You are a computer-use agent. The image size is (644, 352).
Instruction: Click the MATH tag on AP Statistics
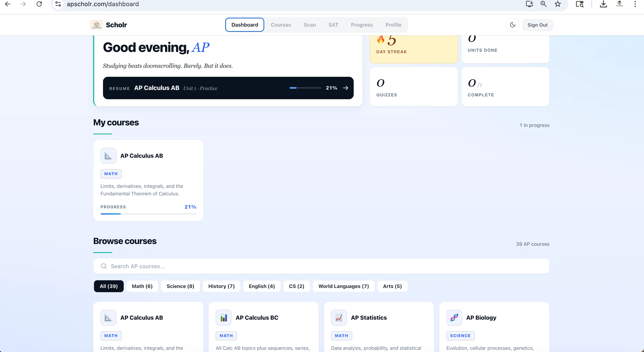click(x=342, y=335)
